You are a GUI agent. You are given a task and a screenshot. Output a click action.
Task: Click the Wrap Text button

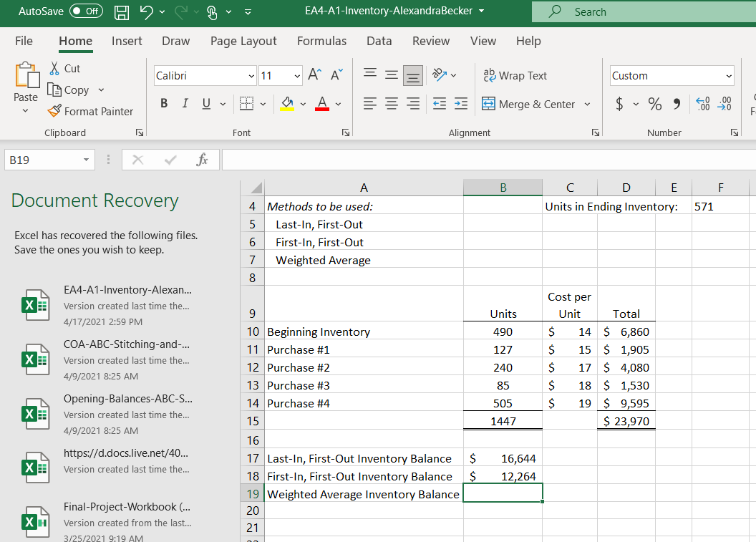pyautogui.click(x=515, y=76)
